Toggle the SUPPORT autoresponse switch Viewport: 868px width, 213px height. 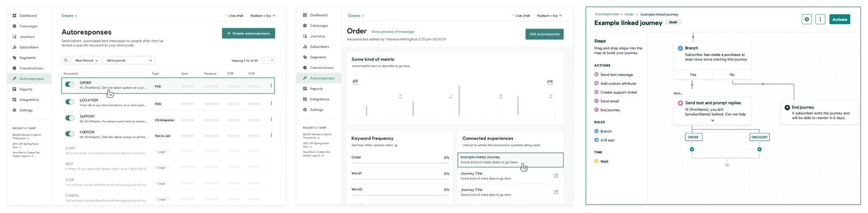(x=69, y=118)
